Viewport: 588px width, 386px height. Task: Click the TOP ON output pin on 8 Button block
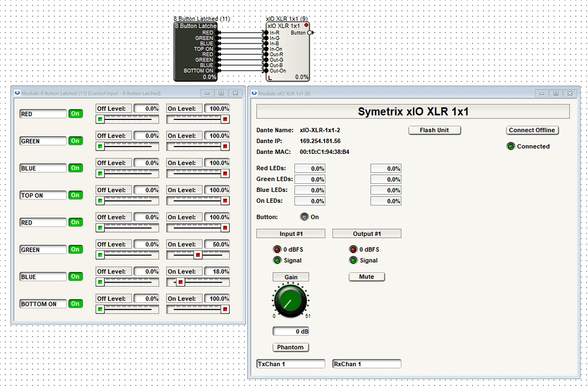pyautogui.click(x=218, y=49)
